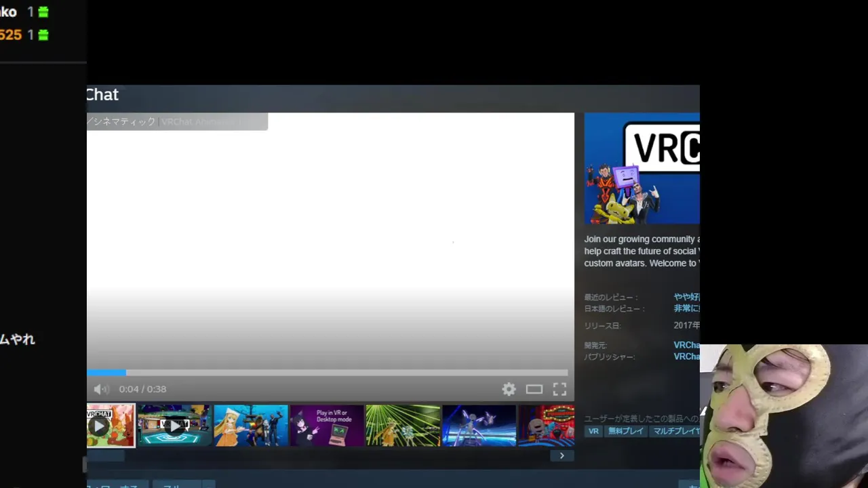This screenshot has height=488, width=868.
Task: Open the 'Play in VR or Desktop mode' screenshot
Action: click(327, 426)
